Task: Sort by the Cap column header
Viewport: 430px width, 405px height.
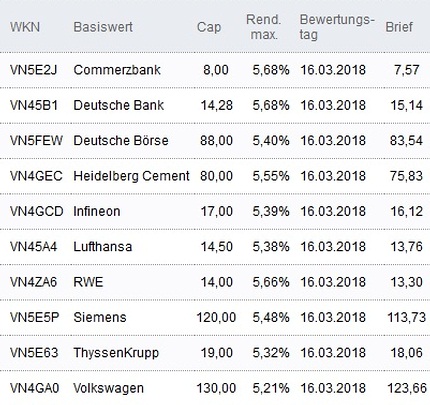Action: [209, 27]
